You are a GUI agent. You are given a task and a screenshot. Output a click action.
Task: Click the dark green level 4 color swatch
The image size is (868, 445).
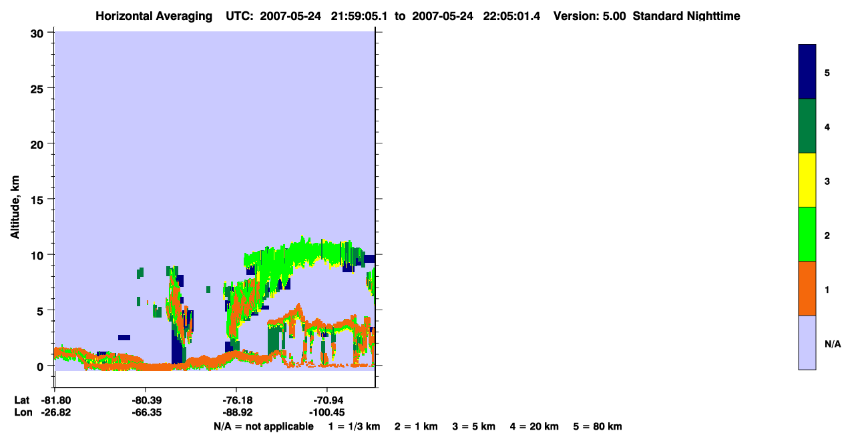[807, 126]
